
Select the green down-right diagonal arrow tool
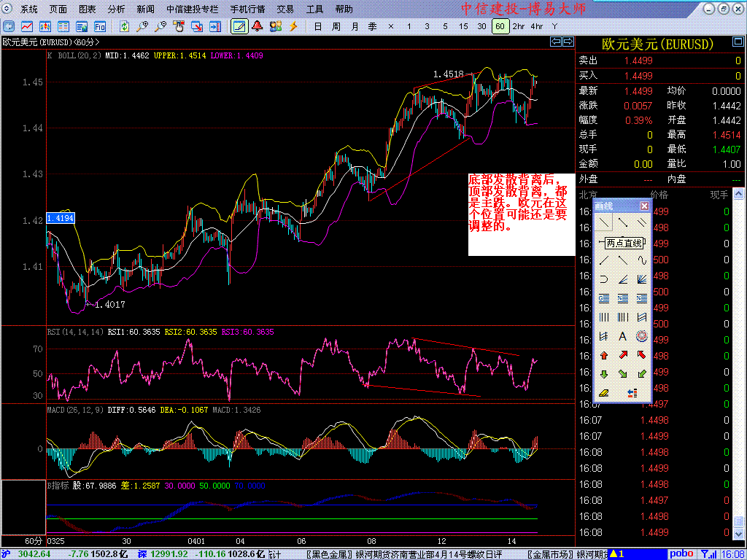(623, 374)
